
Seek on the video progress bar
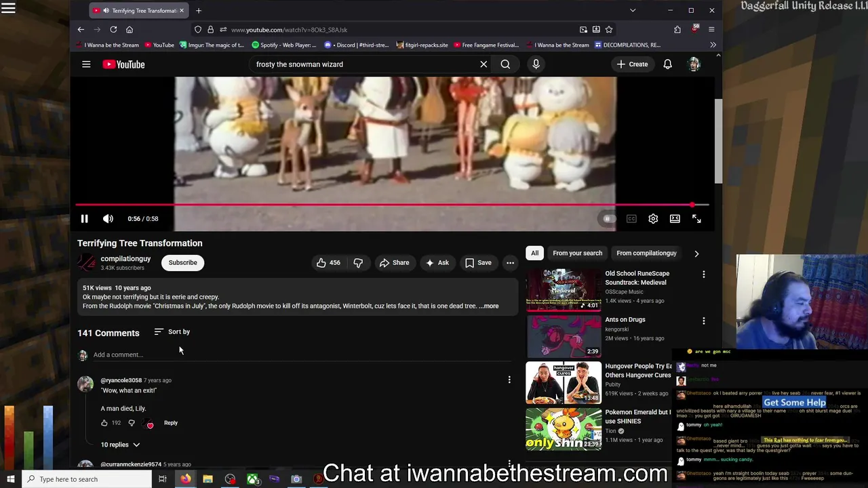(392, 205)
